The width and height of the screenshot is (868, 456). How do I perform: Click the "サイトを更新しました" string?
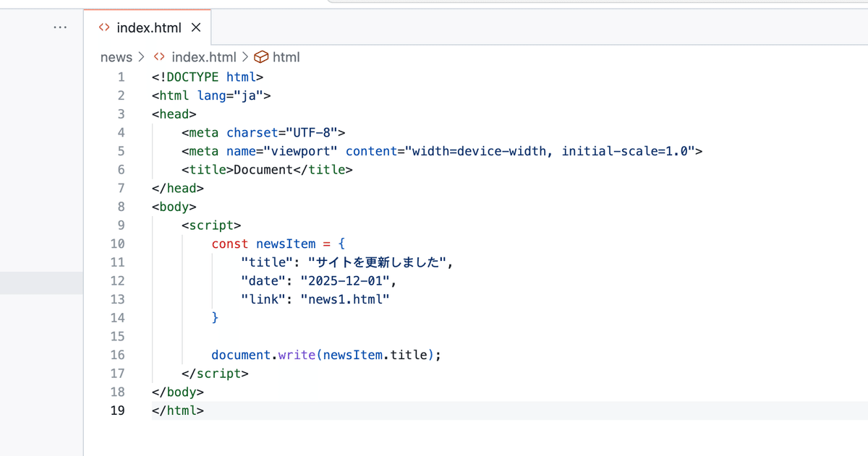click(x=377, y=262)
